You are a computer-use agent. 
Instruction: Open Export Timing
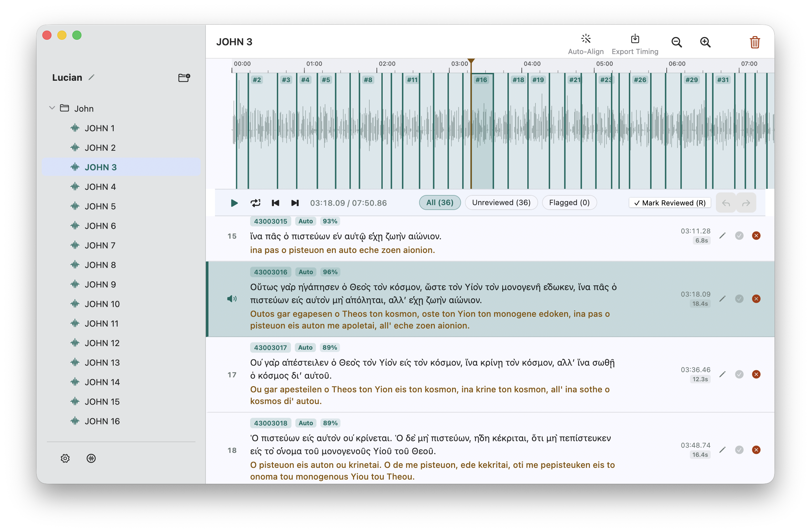635,44
